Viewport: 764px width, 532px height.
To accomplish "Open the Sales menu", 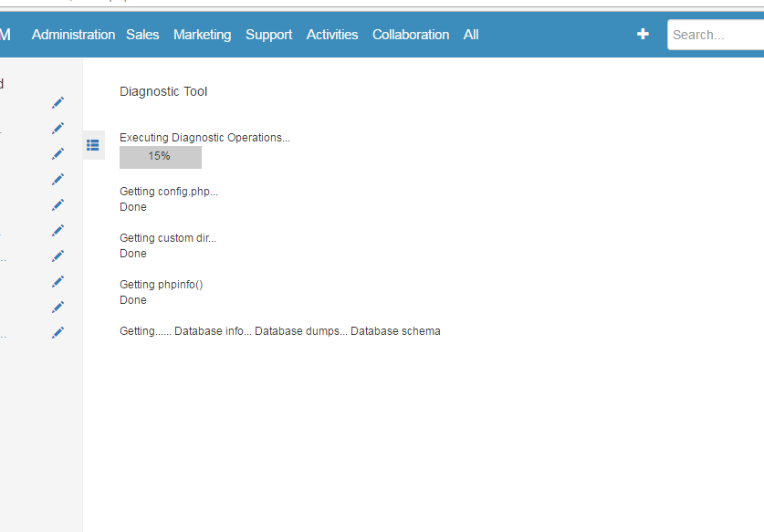I will pos(142,35).
